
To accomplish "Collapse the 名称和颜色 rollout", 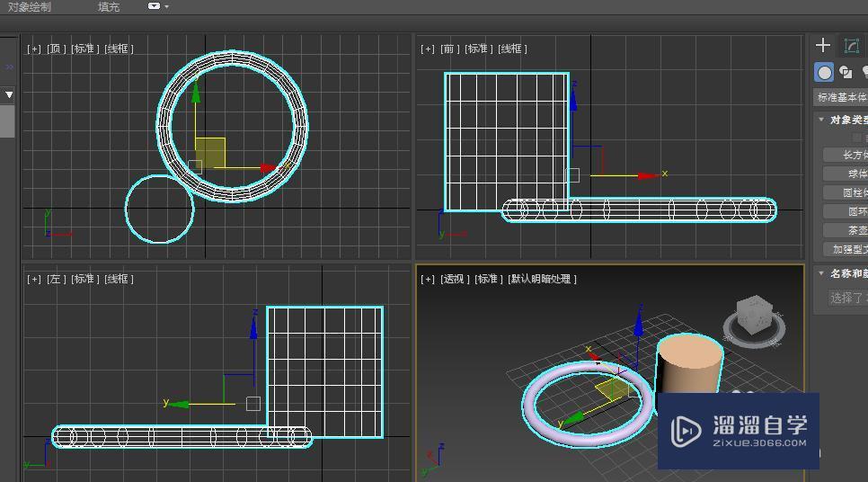I will [821, 273].
